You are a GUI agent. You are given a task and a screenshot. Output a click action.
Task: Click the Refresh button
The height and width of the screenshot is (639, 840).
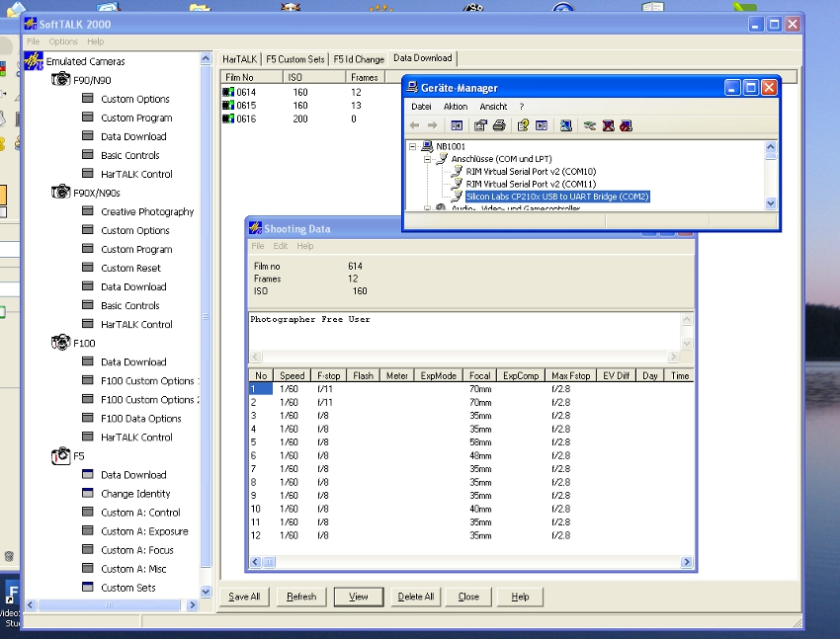click(301, 597)
